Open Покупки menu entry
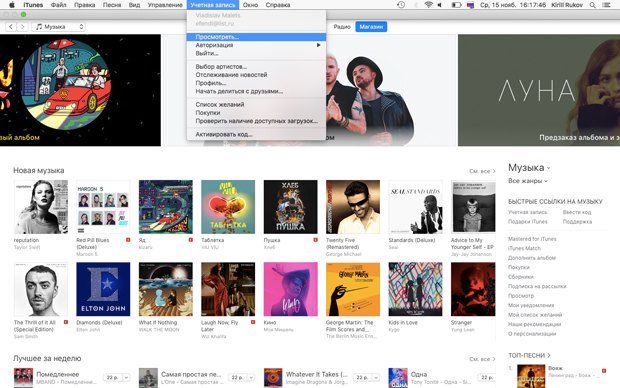The height and width of the screenshot is (388, 620). click(x=256, y=113)
